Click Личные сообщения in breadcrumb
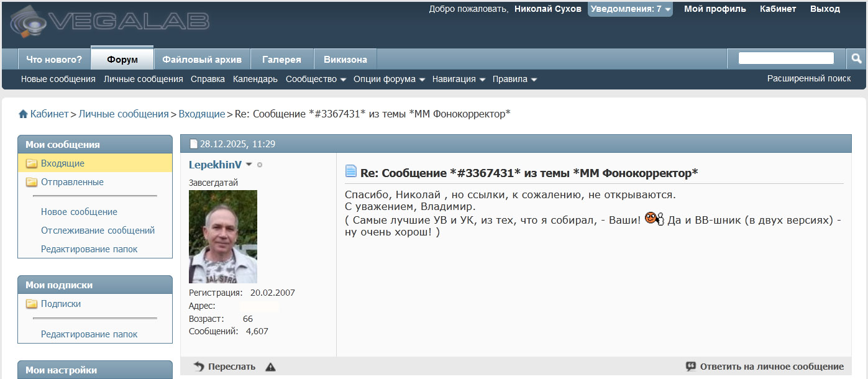 click(124, 114)
